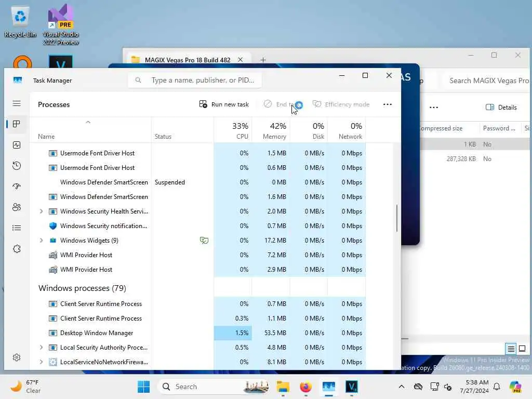Screen dimensions: 532x399
Task: Open Startup apps page in sidebar
Action: (x=17, y=187)
